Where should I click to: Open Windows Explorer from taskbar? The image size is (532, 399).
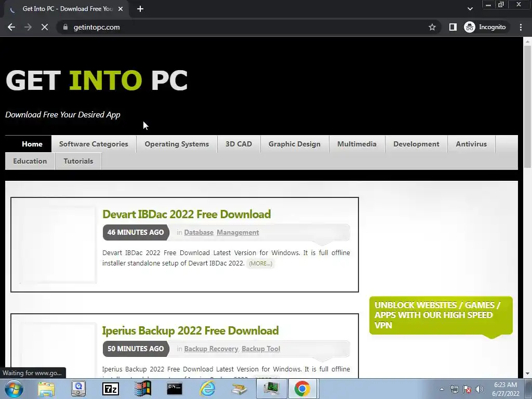coord(46,389)
